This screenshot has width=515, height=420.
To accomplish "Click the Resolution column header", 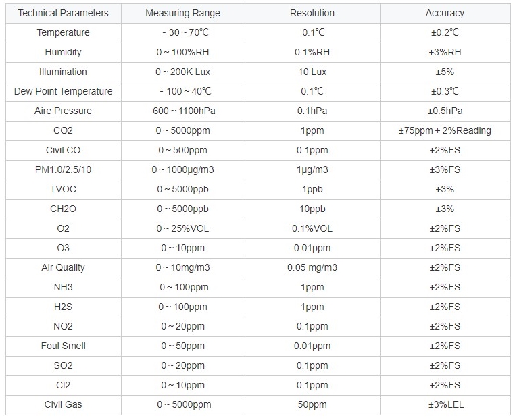I will pos(313,13).
